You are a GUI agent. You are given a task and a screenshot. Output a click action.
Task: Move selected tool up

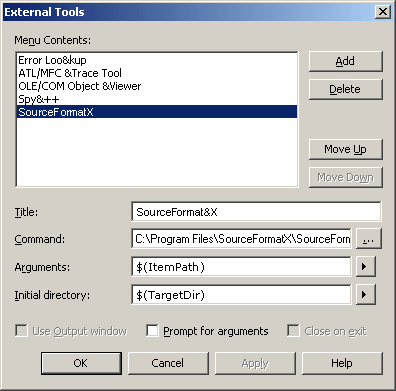point(345,149)
